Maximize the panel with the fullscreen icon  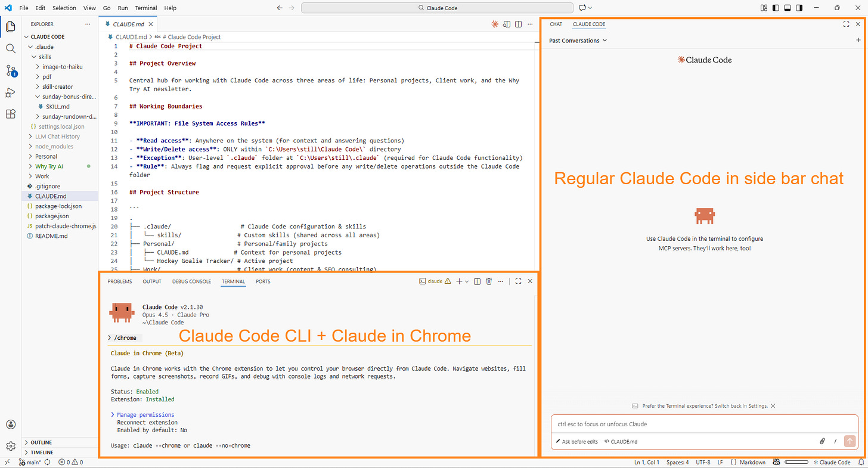click(x=518, y=281)
